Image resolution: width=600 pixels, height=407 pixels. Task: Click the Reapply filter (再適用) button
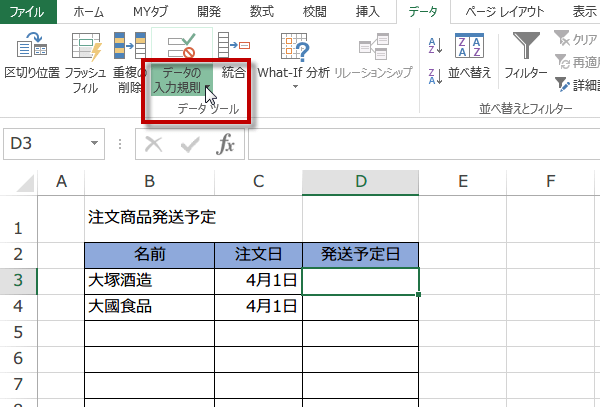click(x=577, y=62)
